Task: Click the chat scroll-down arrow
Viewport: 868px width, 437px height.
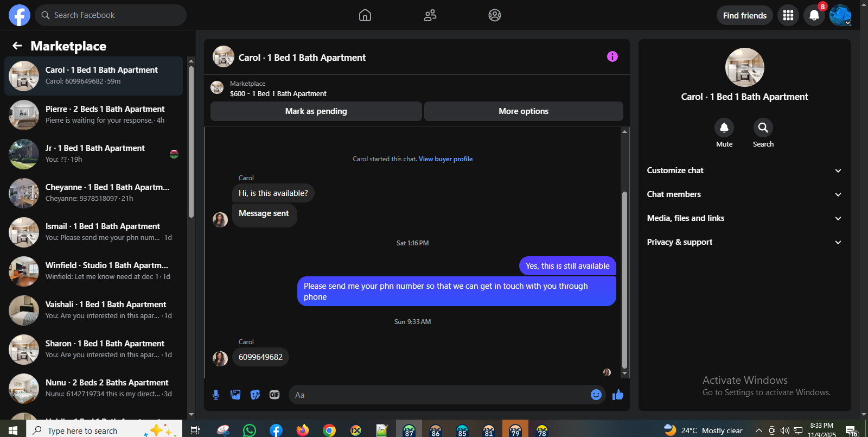Action: click(x=624, y=373)
